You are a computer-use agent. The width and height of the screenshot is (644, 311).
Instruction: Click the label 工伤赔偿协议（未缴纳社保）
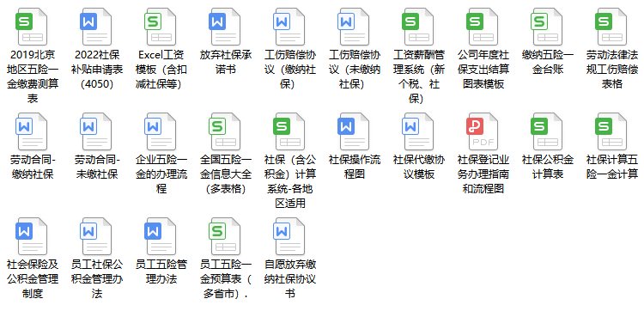pyautogui.click(x=354, y=70)
